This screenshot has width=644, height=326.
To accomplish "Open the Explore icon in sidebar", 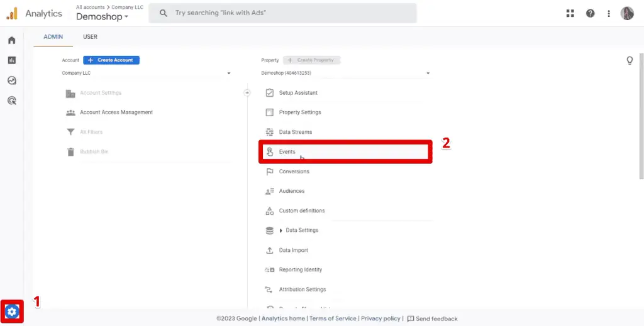I will [x=11, y=80].
